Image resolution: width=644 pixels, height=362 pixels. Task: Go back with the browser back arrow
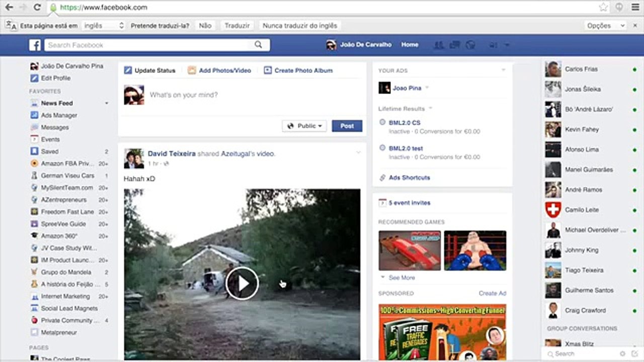pyautogui.click(x=9, y=7)
